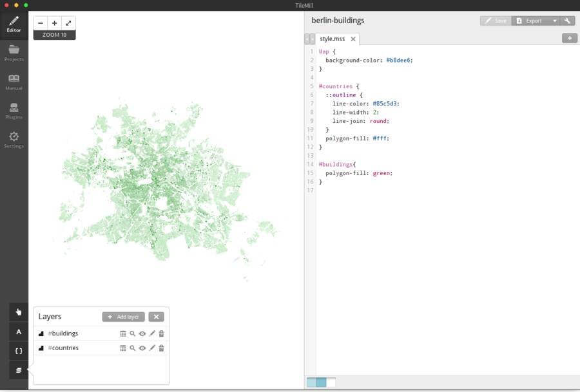The width and height of the screenshot is (580, 392).
Task: Delete the buildings layer with trash icon
Action: pyautogui.click(x=162, y=333)
